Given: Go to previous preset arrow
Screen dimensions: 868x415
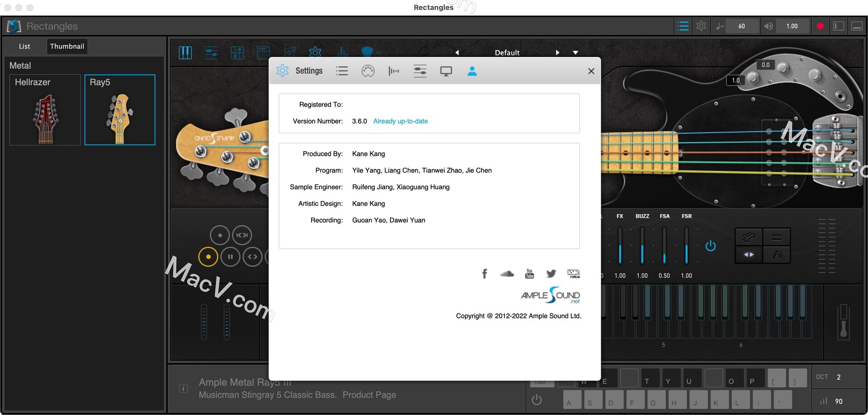Looking at the screenshot, I should 457,52.
